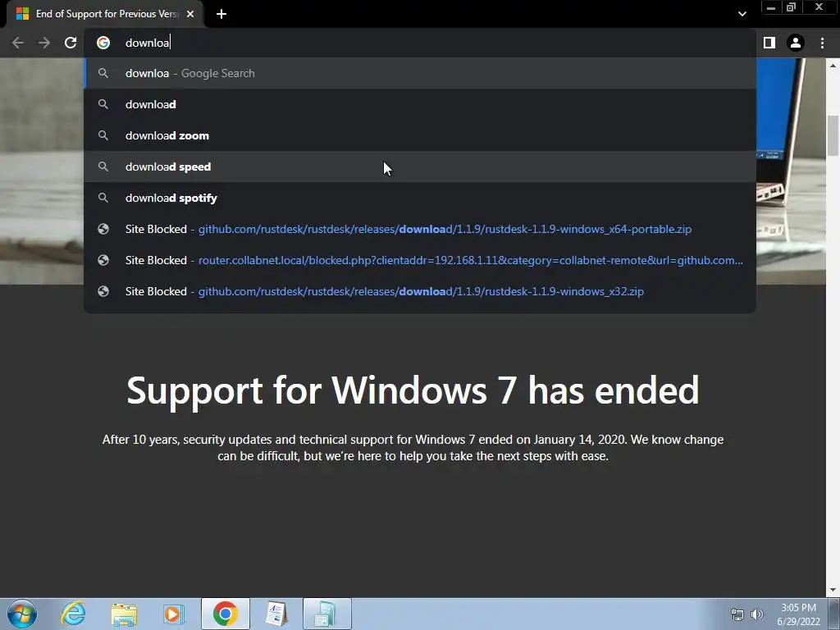Open a new tab with the plus button
The width and height of the screenshot is (840, 630).
[221, 14]
